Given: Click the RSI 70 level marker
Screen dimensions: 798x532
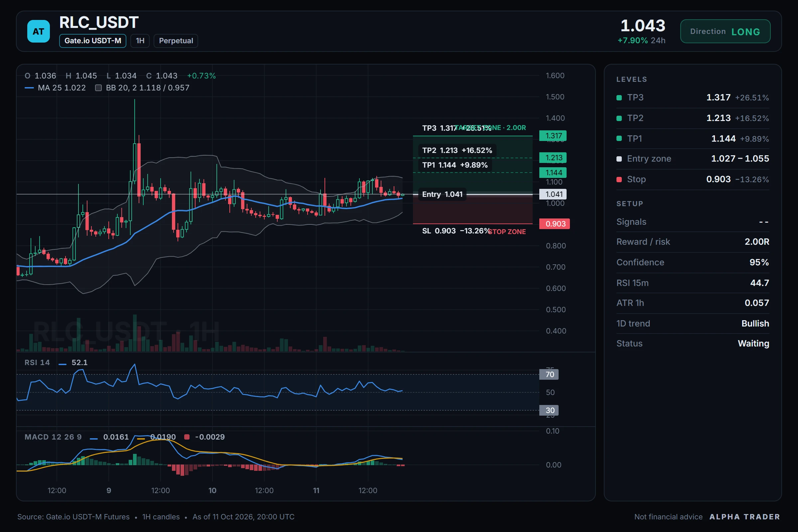Looking at the screenshot, I should click(549, 375).
